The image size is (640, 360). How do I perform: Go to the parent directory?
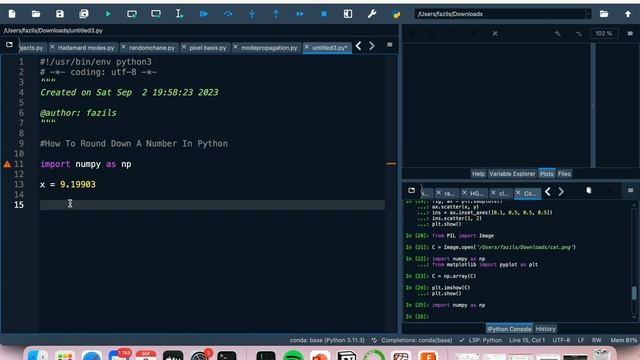pos(628,14)
